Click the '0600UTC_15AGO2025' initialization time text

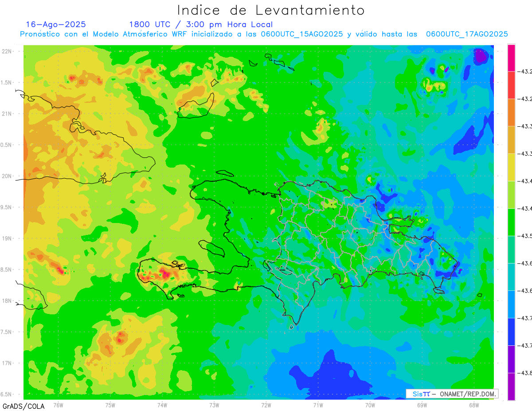point(302,34)
